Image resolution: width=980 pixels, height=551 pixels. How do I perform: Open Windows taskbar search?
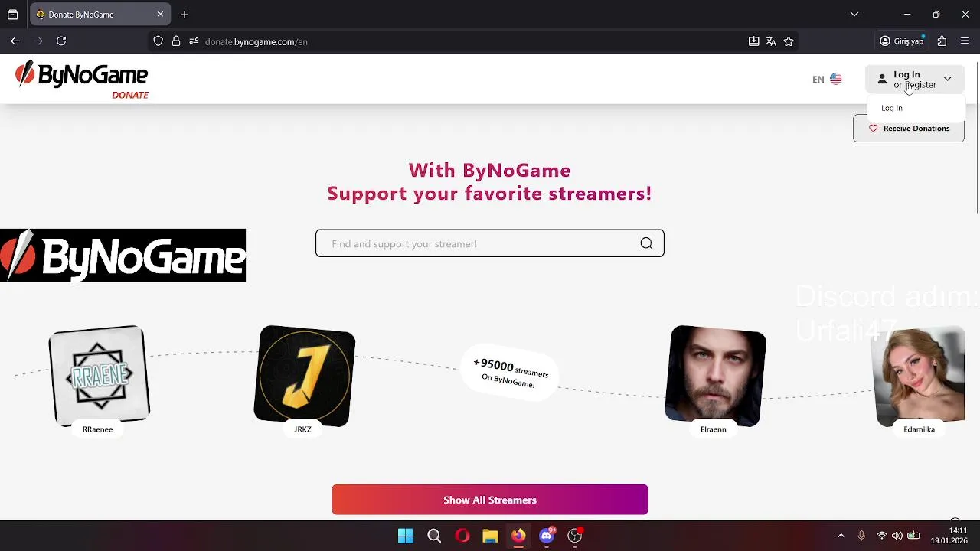(434, 536)
